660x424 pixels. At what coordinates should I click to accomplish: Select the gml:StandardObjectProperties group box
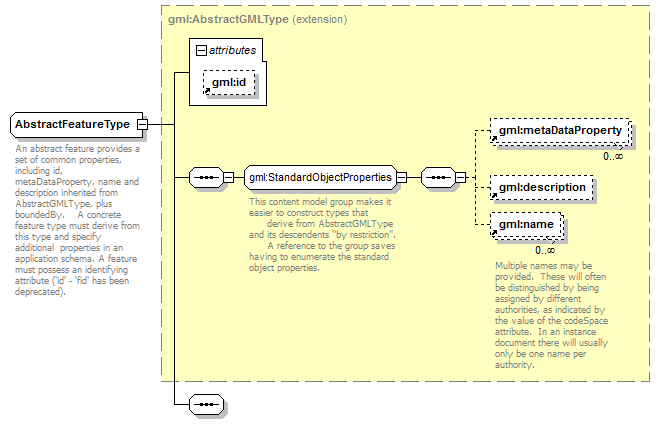pyautogui.click(x=320, y=178)
